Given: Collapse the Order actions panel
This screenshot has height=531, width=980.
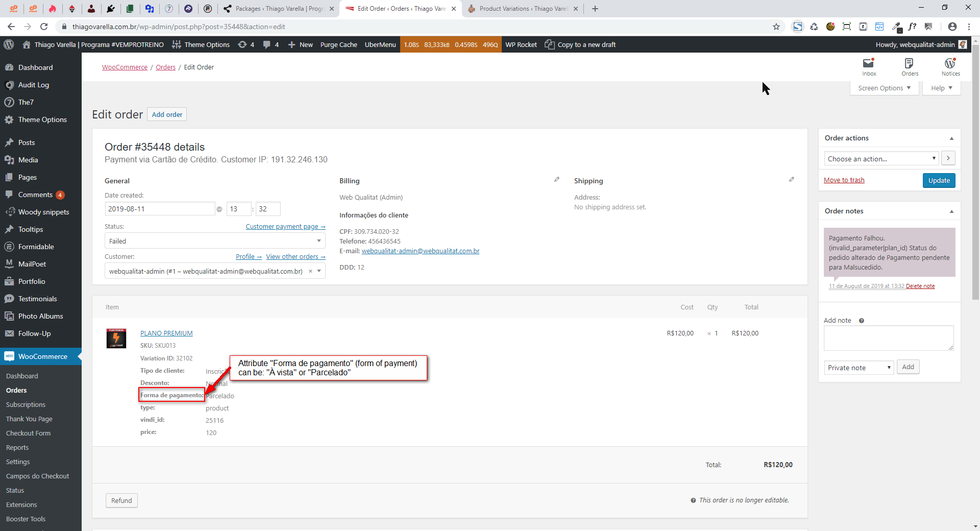Looking at the screenshot, I should pos(951,138).
